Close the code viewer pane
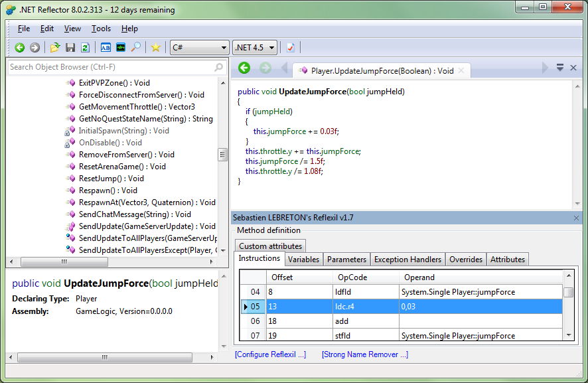Image resolution: width=588 pixels, height=383 pixels. (573, 68)
